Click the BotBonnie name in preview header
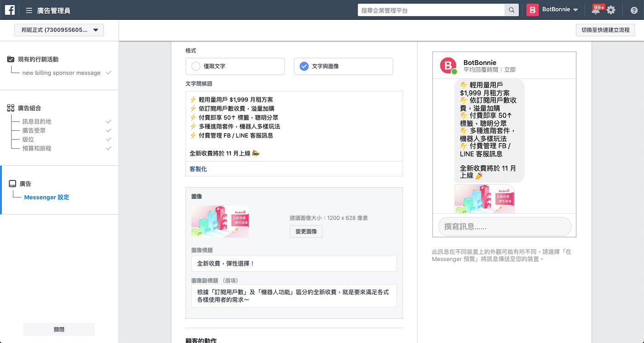The width and height of the screenshot is (644, 343). [480, 63]
